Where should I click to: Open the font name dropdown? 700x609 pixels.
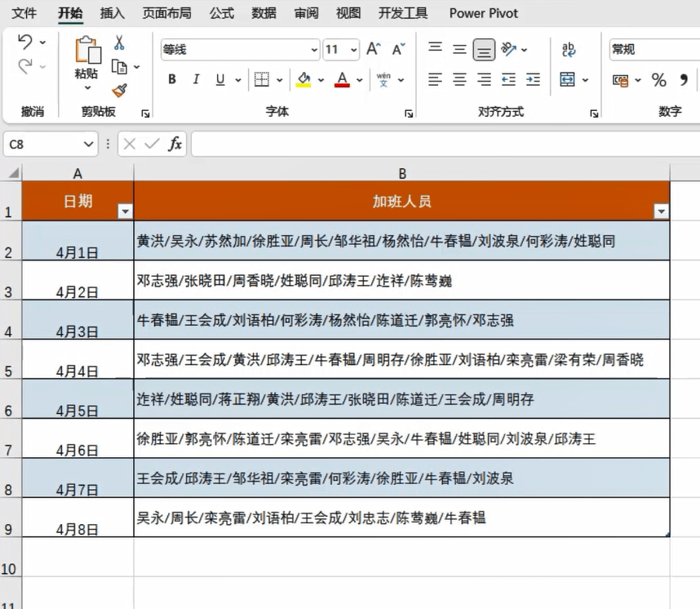(x=314, y=50)
